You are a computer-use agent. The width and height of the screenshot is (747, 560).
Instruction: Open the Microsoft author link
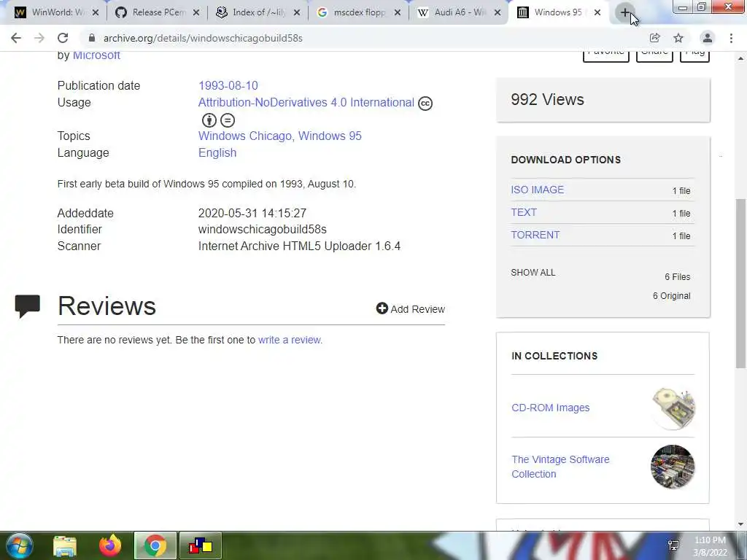[96, 55]
